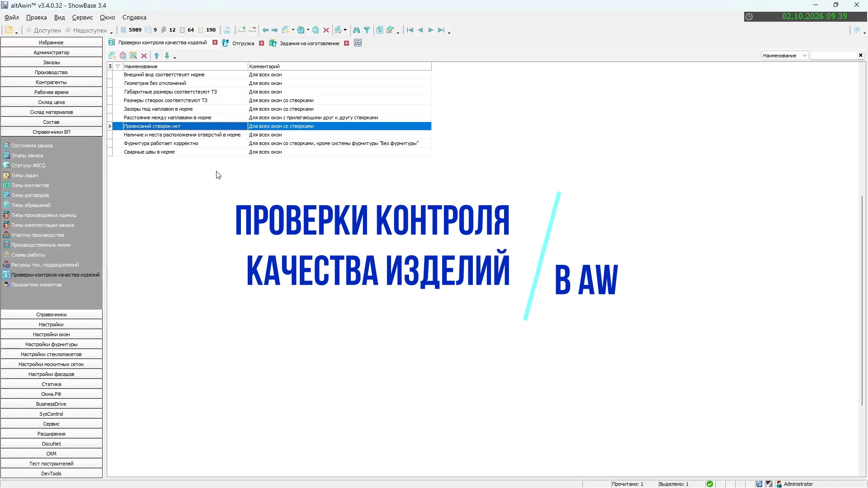Jump to last record navigation icon
868x488 pixels.
click(x=441, y=30)
